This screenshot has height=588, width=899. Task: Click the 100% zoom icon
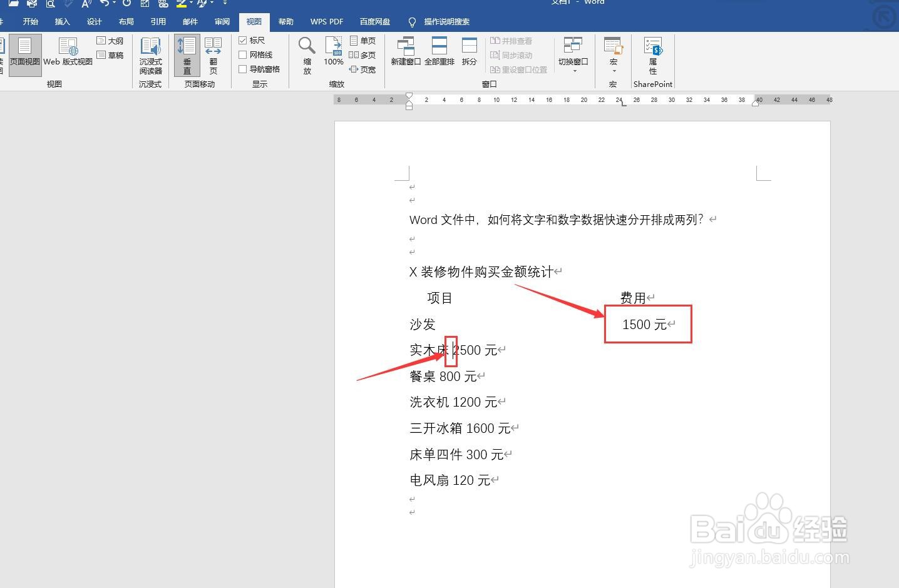334,53
